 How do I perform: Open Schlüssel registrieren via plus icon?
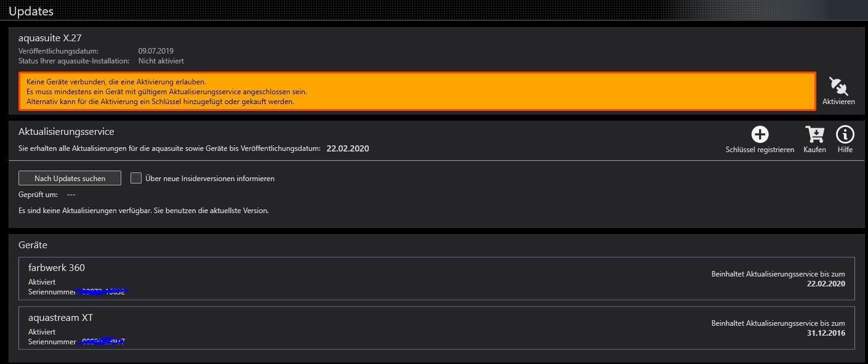coord(760,134)
